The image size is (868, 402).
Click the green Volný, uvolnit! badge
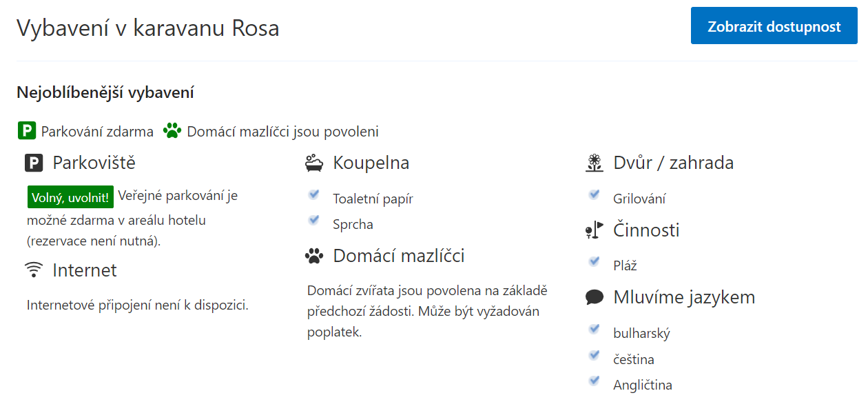70,197
